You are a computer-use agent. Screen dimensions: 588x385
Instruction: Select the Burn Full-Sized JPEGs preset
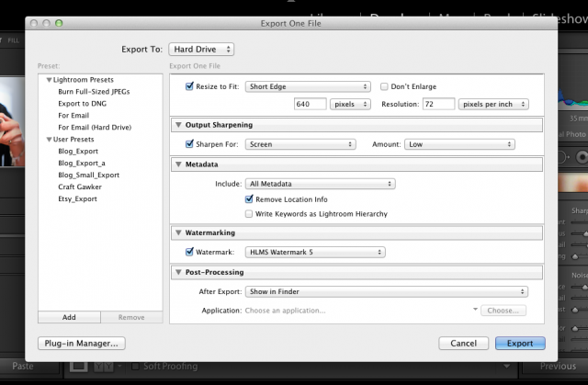(x=94, y=92)
